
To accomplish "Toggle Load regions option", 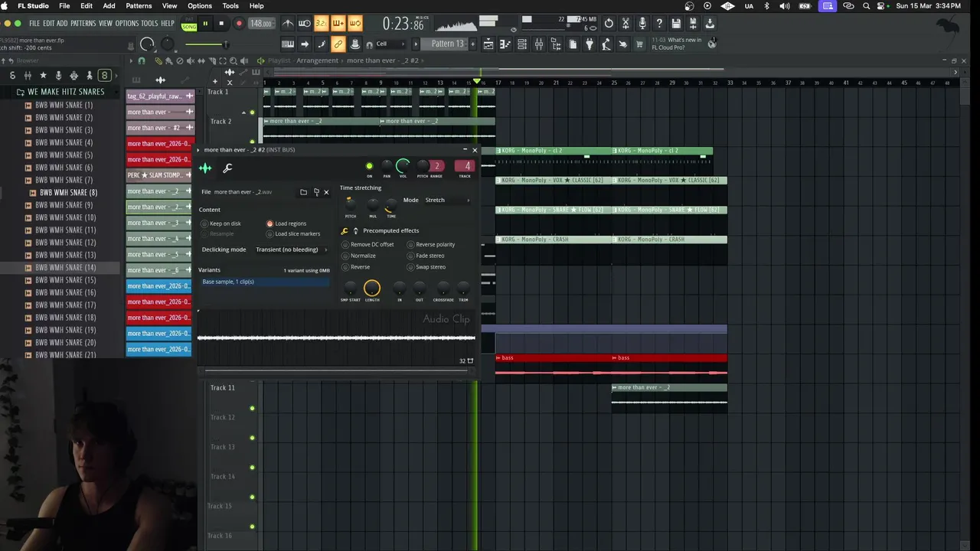I will [286, 223].
